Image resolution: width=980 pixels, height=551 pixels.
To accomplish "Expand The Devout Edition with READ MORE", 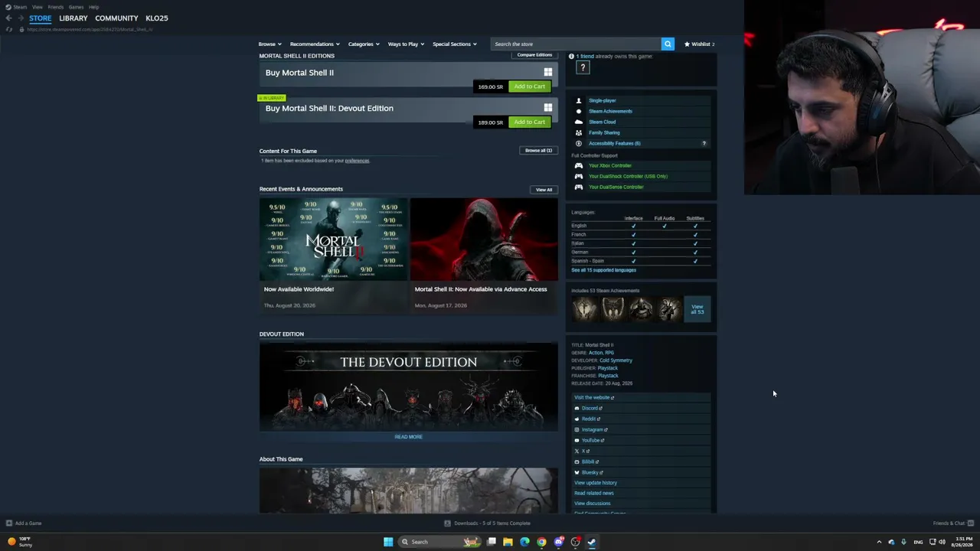I will [408, 437].
